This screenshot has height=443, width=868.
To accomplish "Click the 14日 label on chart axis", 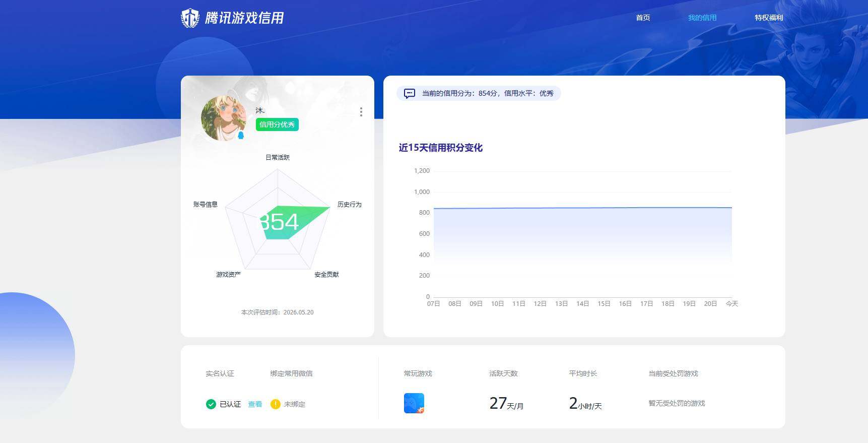I will (x=582, y=303).
